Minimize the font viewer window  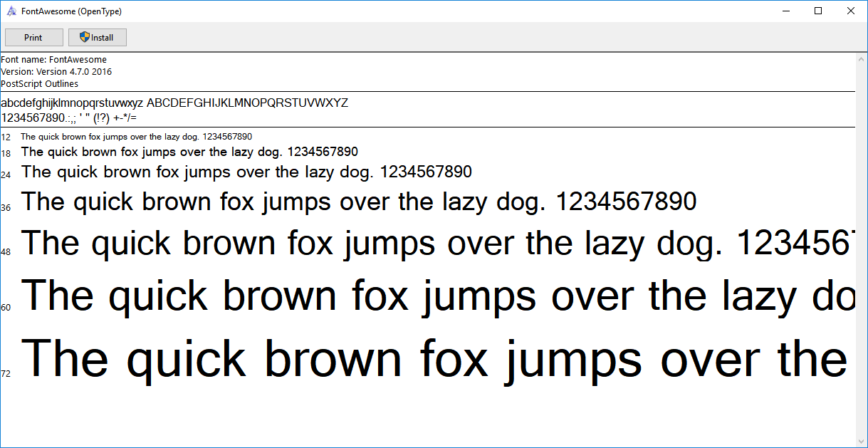[x=786, y=11]
